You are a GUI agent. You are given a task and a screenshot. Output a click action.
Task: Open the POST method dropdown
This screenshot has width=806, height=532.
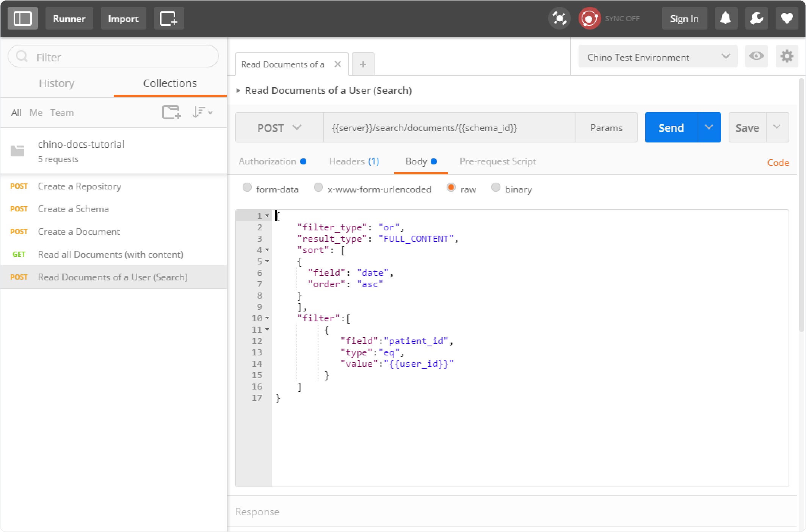tap(279, 127)
